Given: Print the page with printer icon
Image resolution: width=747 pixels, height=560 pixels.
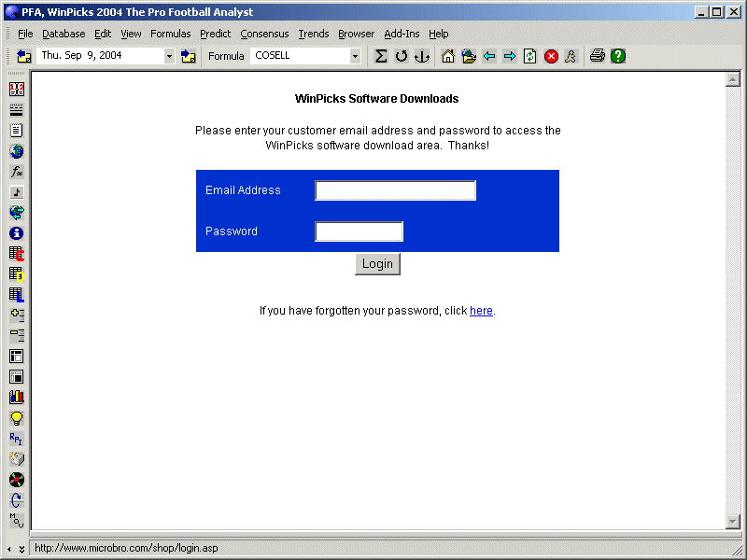Looking at the screenshot, I should point(597,56).
